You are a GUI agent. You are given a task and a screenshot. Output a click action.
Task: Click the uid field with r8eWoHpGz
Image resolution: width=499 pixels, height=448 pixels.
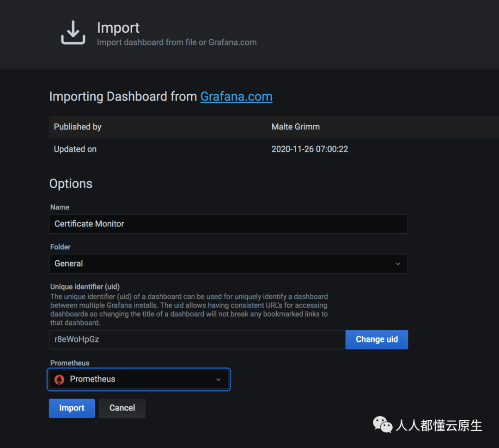(x=197, y=339)
